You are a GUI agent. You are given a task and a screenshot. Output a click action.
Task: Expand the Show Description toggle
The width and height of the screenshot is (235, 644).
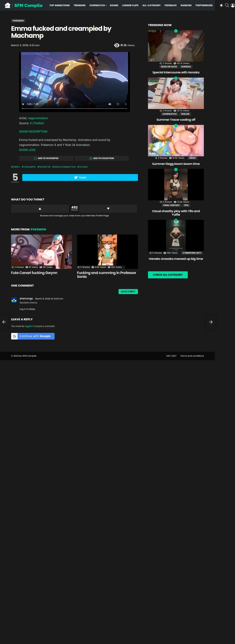(x=33, y=132)
